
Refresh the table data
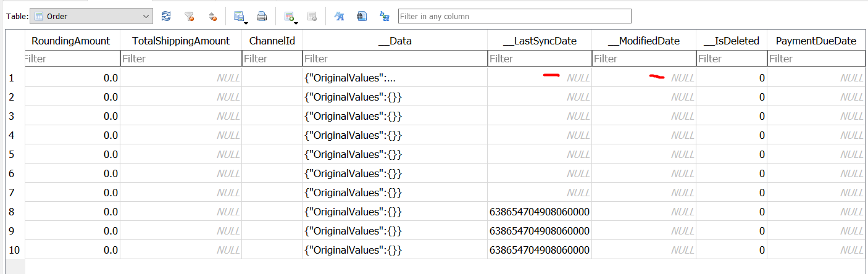pyautogui.click(x=166, y=17)
